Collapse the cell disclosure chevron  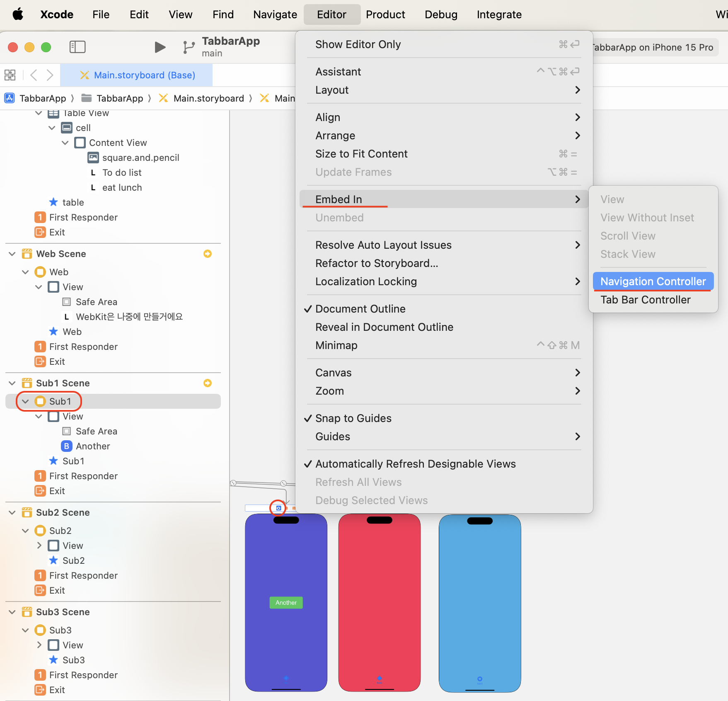[x=52, y=128]
